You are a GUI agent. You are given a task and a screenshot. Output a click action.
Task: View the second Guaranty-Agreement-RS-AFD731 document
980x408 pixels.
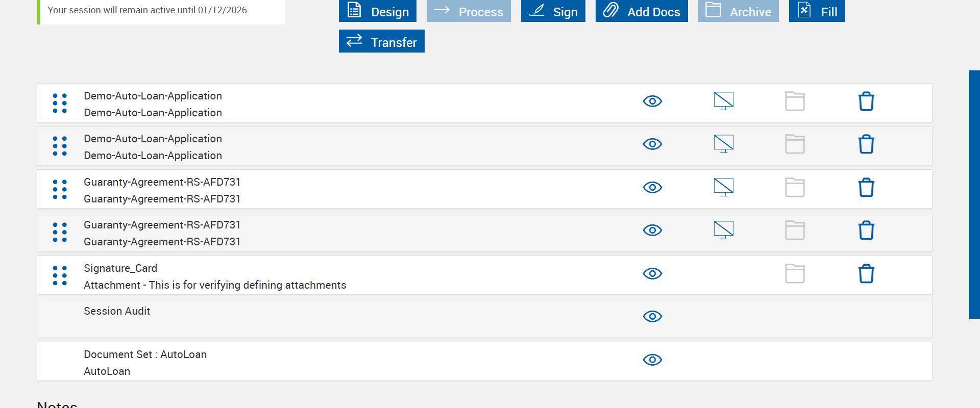[652, 231]
